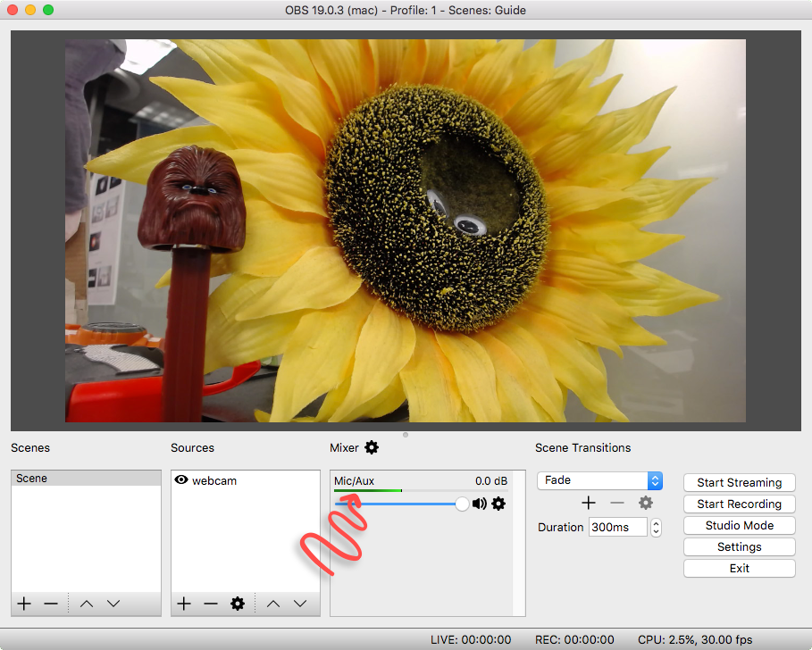Mute Mic/Aux speaker icon
The height and width of the screenshot is (650, 812).
pos(479,504)
